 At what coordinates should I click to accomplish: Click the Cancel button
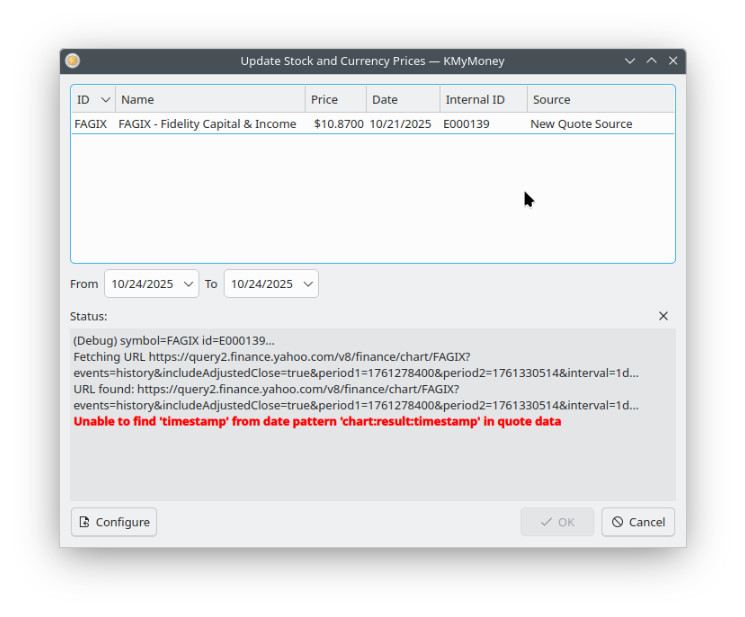click(x=638, y=522)
